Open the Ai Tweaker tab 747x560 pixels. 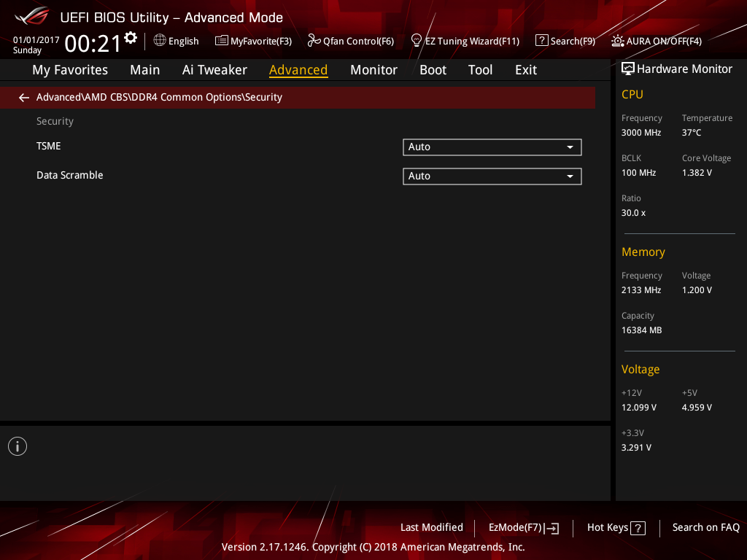(x=214, y=70)
